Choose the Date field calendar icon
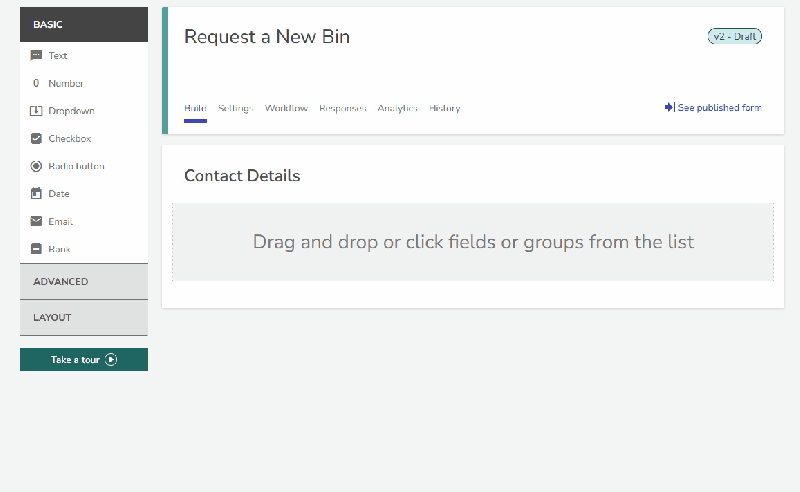Image resolution: width=800 pixels, height=492 pixels. tap(36, 193)
